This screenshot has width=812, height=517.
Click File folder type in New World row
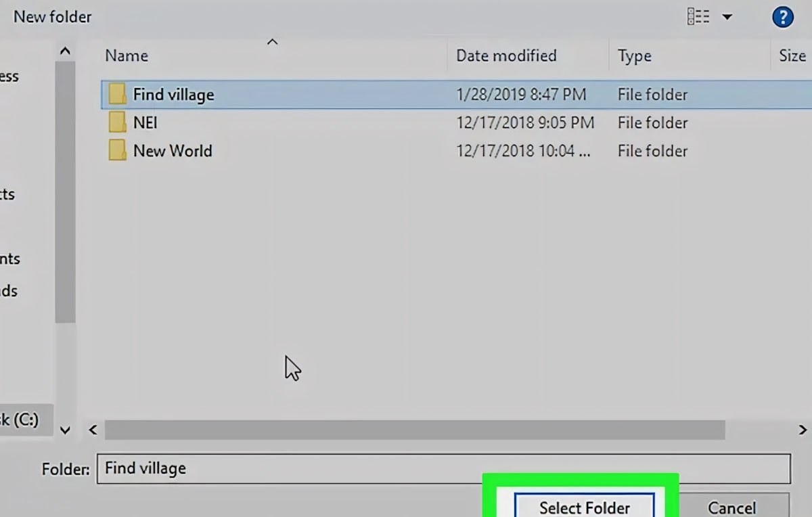tap(652, 150)
